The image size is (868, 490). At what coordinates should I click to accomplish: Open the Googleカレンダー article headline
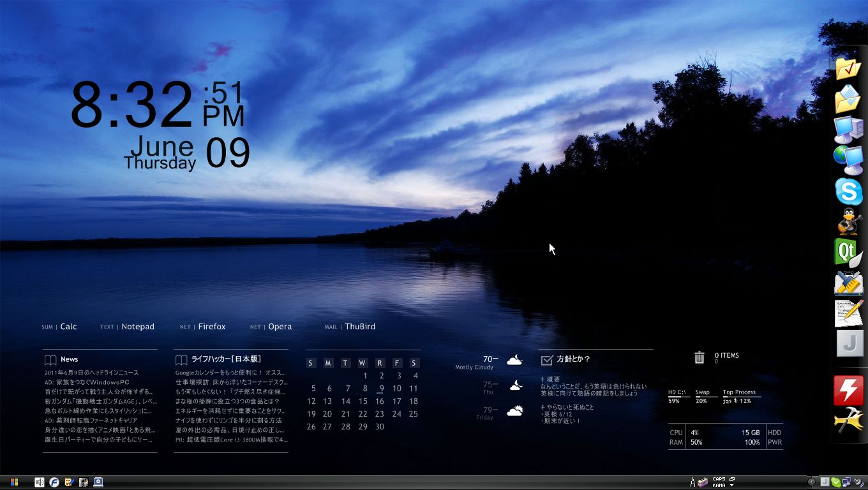(x=230, y=373)
